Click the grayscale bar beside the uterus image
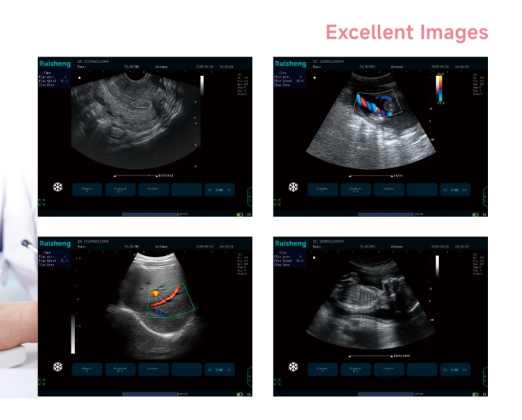 click(202, 86)
